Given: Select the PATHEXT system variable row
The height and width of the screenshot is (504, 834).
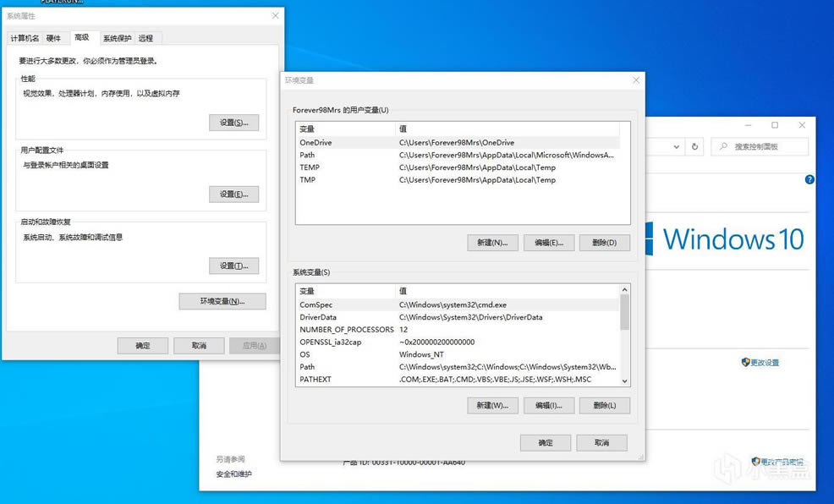Looking at the screenshot, I should [x=458, y=379].
